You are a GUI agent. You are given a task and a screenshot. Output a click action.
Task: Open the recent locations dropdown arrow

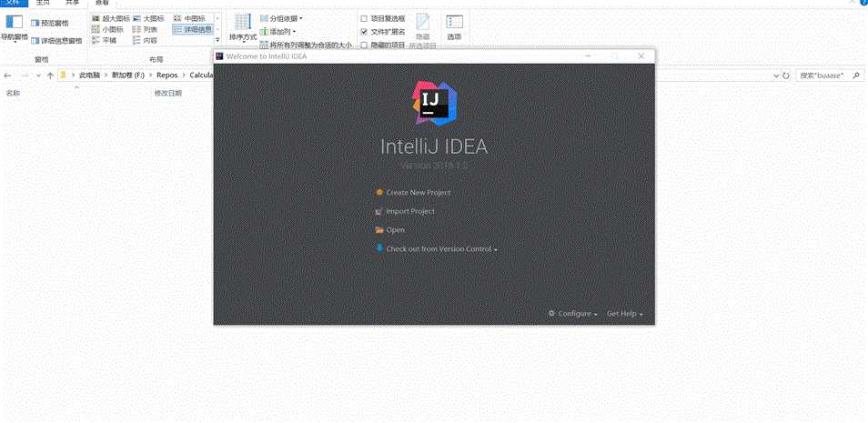(38, 76)
